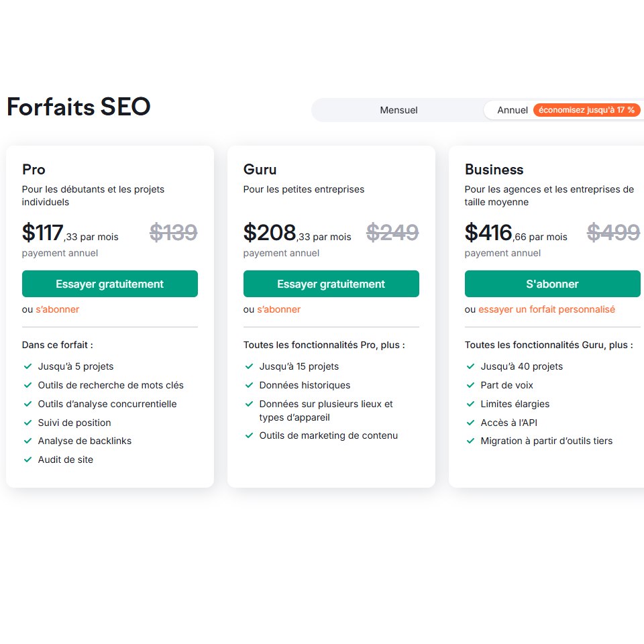Click the S'abonner button for Business
644x644 pixels.
(x=552, y=284)
